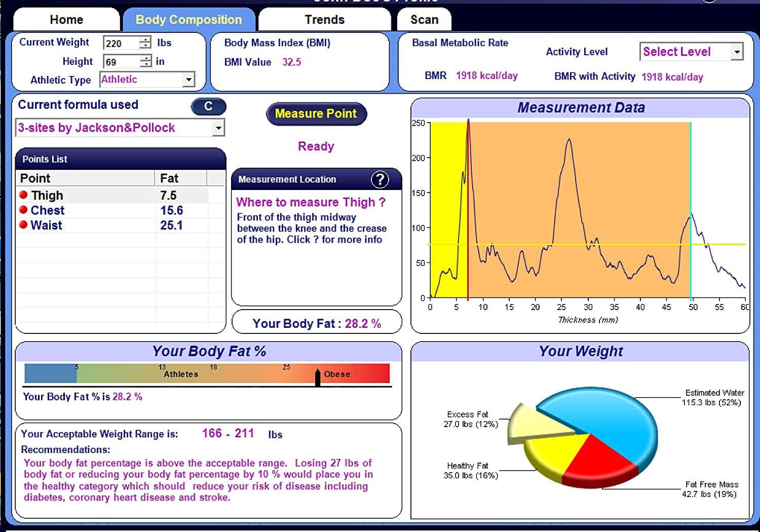Increase Current Weight with up arrow

click(x=145, y=40)
